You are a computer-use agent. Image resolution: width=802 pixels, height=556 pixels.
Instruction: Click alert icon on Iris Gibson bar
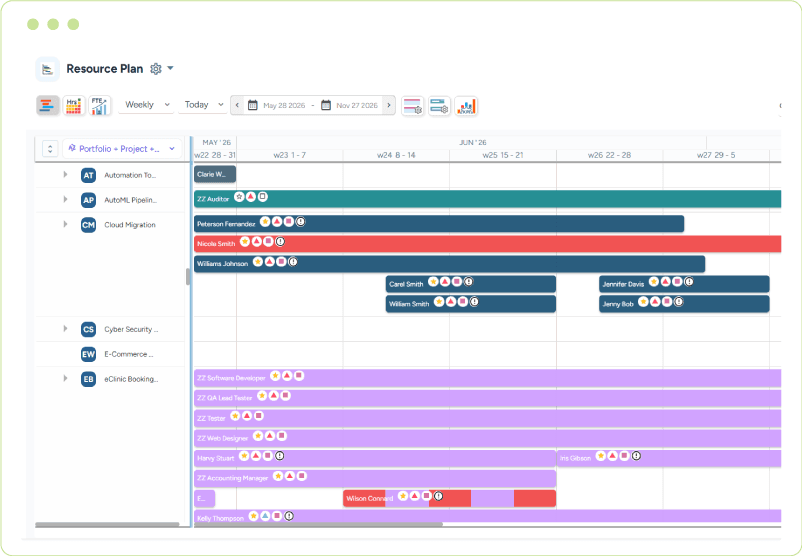(x=636, y=455)
